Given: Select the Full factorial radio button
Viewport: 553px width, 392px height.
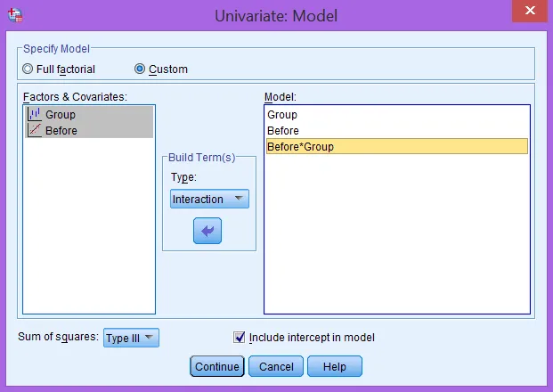Looking at the screenshot, I should click(28, 69).
